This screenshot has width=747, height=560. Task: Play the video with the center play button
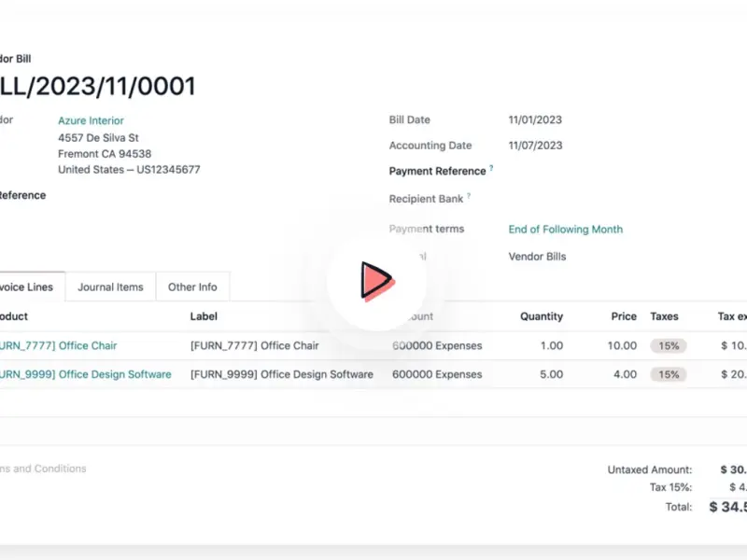point(375,281)
